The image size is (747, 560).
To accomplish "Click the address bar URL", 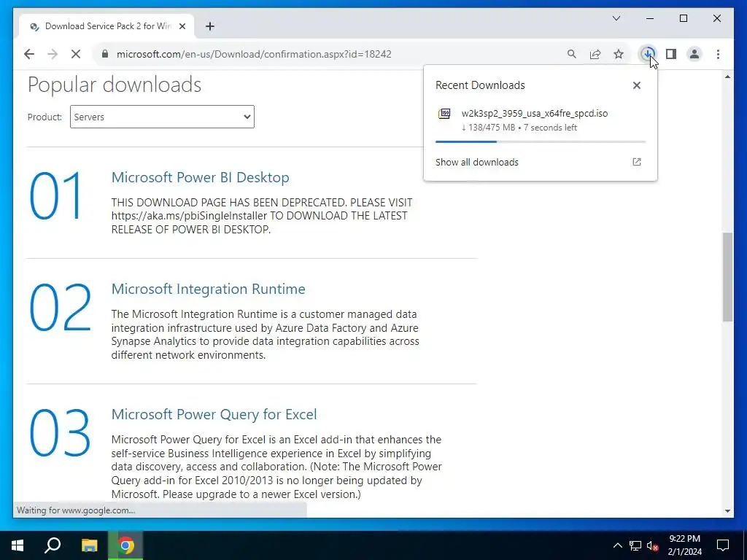I will [254, 54].
